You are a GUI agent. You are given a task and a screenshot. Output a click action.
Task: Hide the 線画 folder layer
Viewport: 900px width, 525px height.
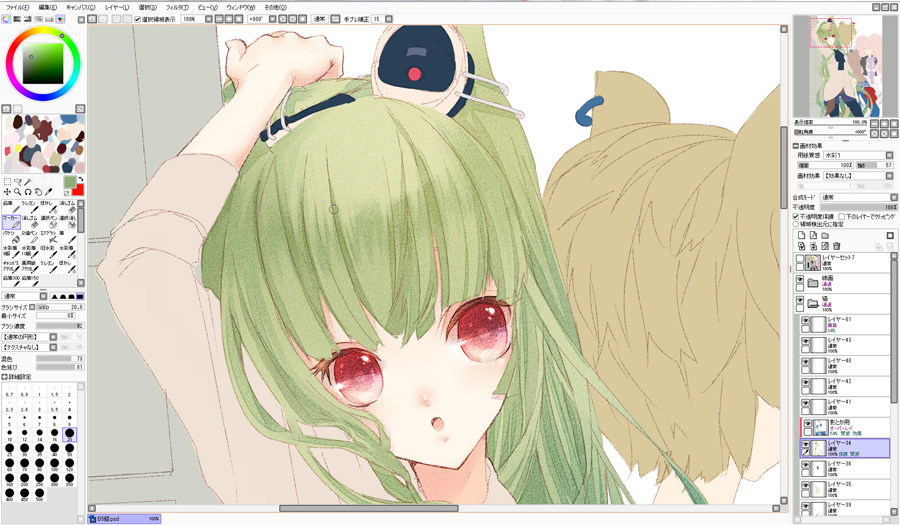[x=800, y=279]
